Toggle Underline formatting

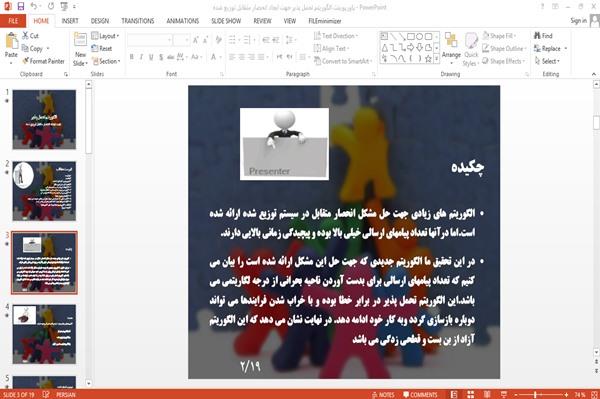tap(151, 57)
